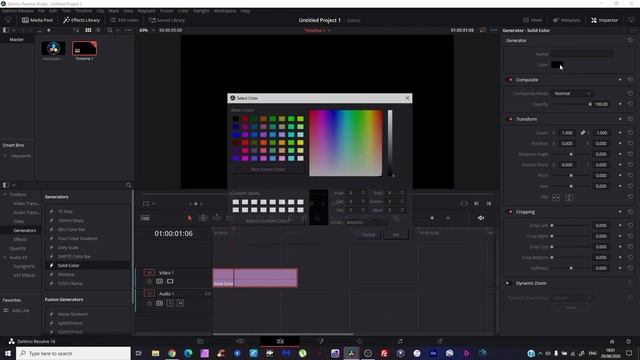Click the effects library search icon
Screen dimensions: 640x360
(129, 185)
